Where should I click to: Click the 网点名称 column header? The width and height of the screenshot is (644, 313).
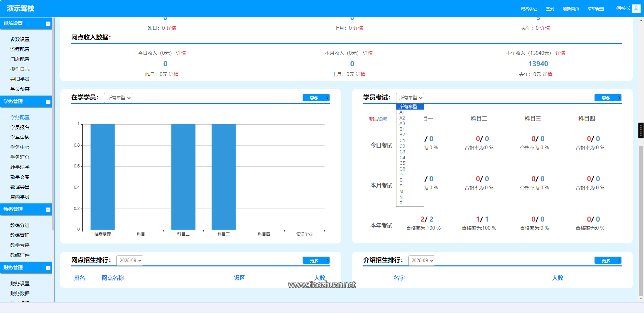[113, 278]
